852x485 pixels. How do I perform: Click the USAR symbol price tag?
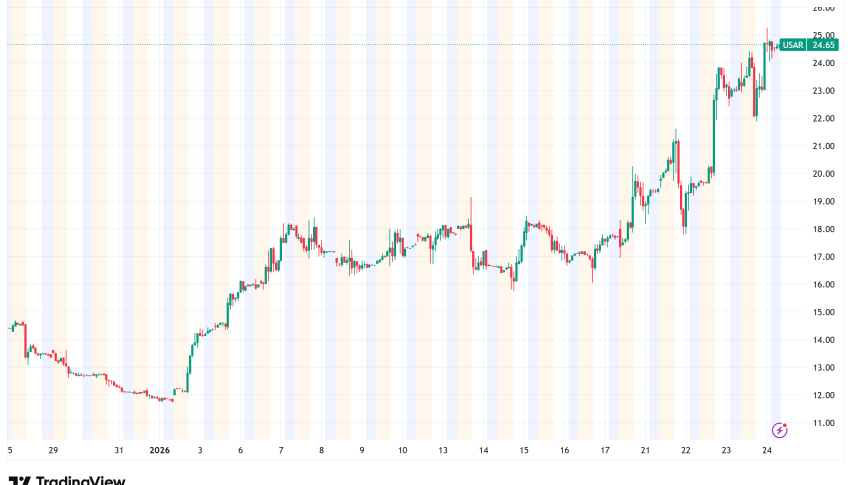[792, 44]
